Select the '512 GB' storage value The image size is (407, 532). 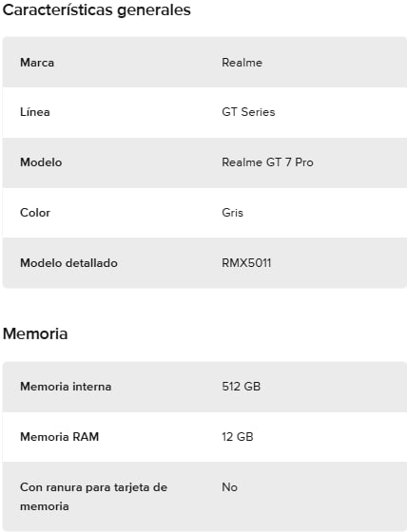(242, 387)
